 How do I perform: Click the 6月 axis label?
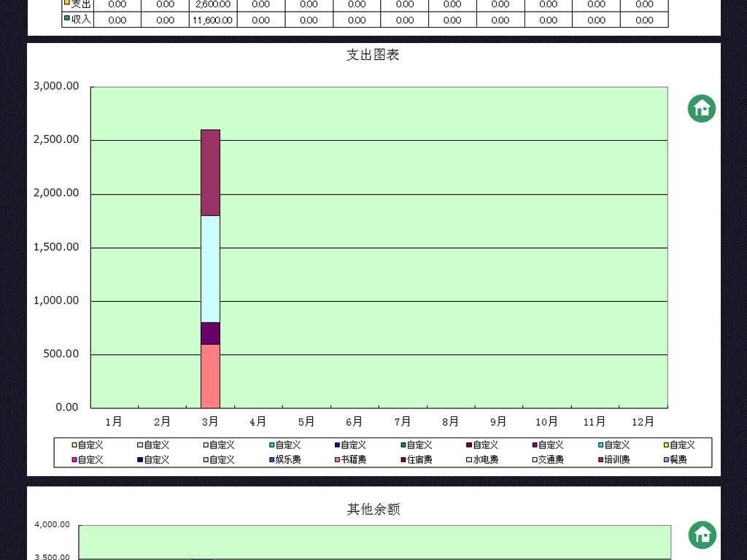click(x=354, y=421)
